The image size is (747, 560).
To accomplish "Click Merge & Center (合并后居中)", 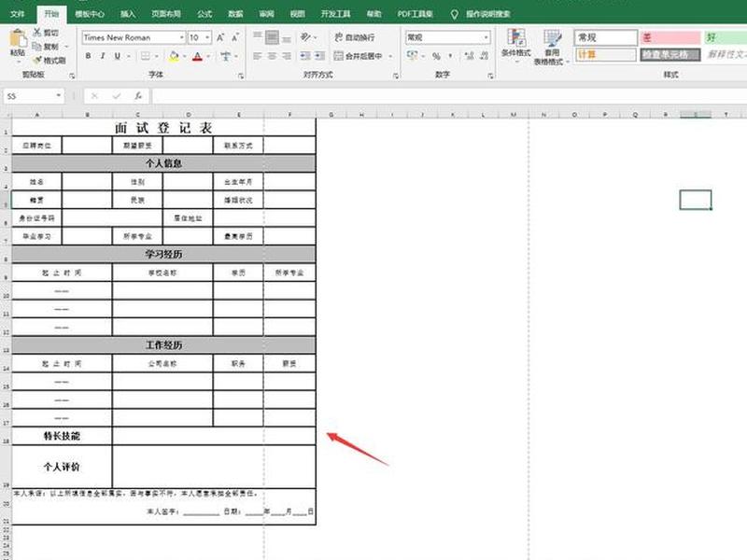I will coord(358,56).
